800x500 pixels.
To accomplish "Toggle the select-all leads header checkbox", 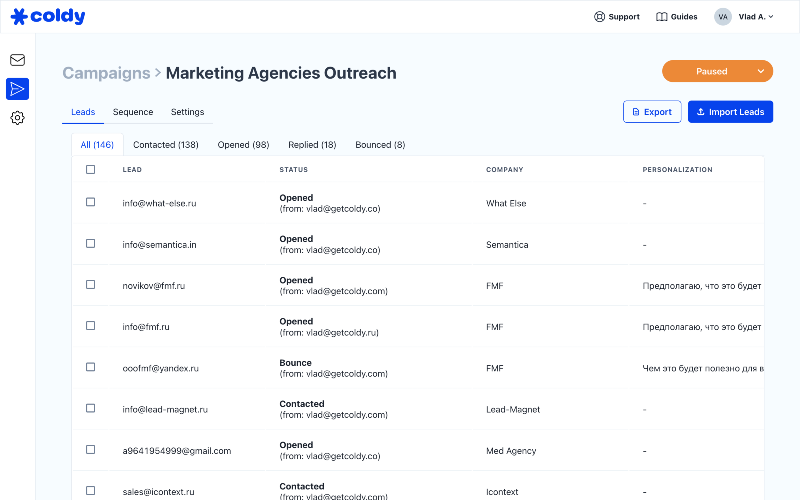I will pyautogui.click(x=91, y=170).
